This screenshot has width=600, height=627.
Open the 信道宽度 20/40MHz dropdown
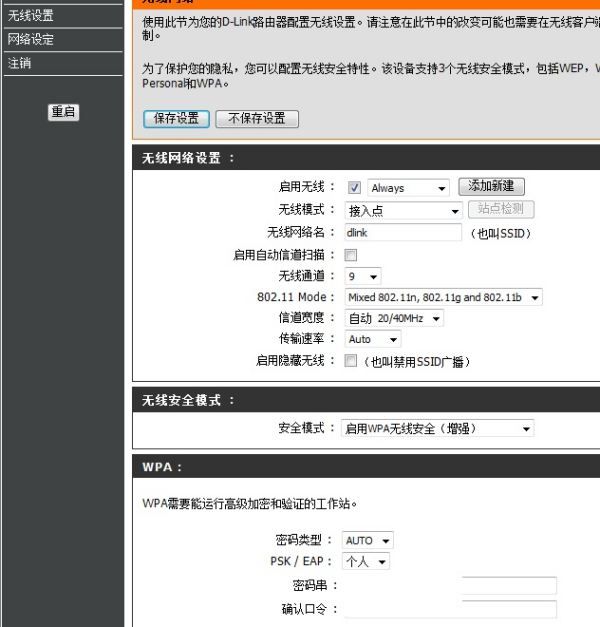tap(394, 319)
